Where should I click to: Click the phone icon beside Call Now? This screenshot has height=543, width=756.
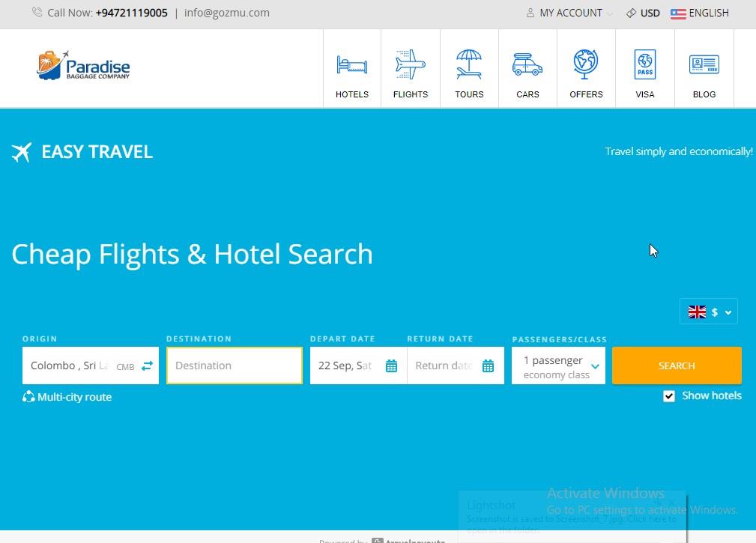pos(37,12)
